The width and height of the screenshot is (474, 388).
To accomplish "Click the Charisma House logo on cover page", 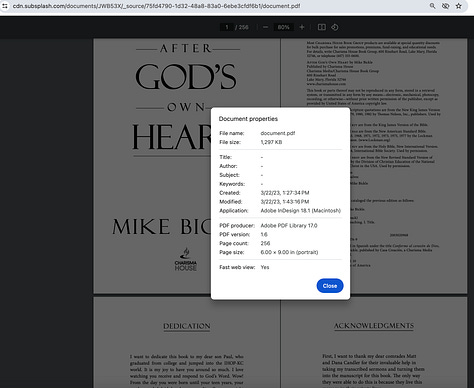I will (186, 260).
